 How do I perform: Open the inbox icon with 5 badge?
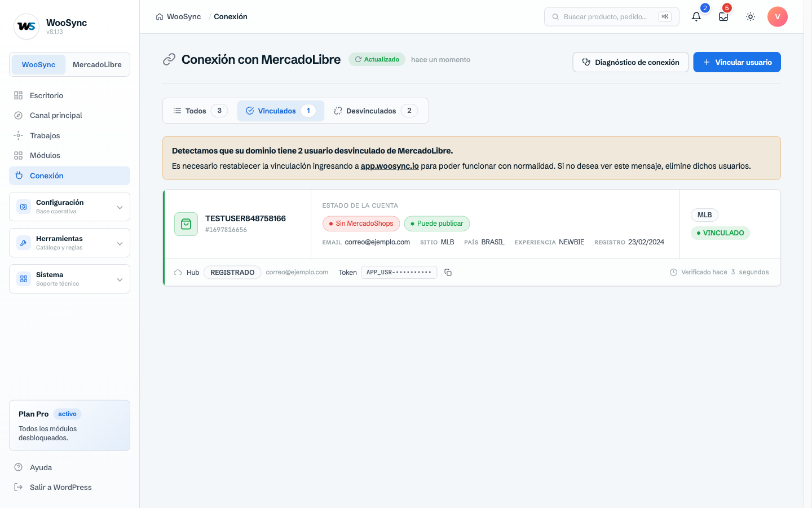click(723, 17)
